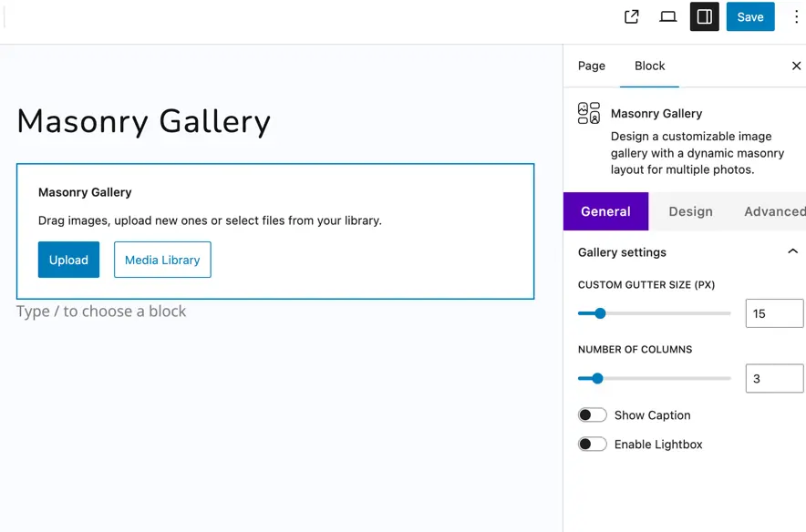This screenshot has width=806, height=532.
Task: Open the three-dot options menu
Action: [x=796, y=16]
